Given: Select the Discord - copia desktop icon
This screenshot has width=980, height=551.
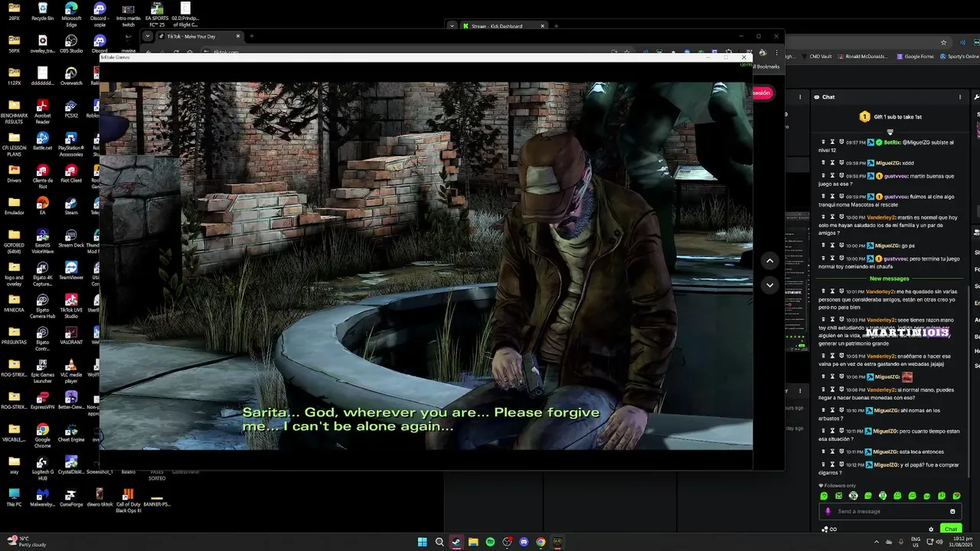Looking at the screenshot, I should (x=100, y=14).
